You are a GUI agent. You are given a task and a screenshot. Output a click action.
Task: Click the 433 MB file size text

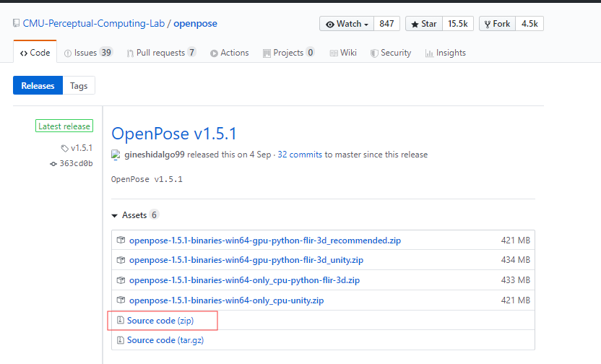516,280
